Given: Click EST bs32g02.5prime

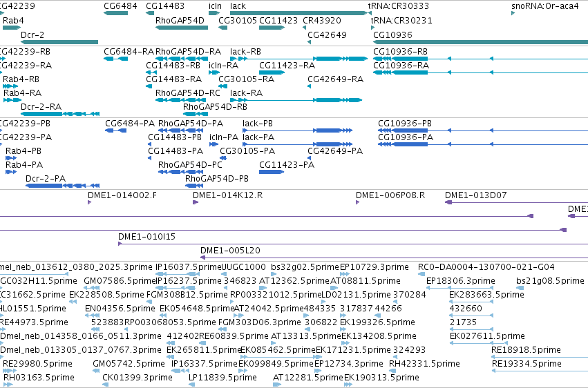Looking at the screenshot, I should pos(274,274).
